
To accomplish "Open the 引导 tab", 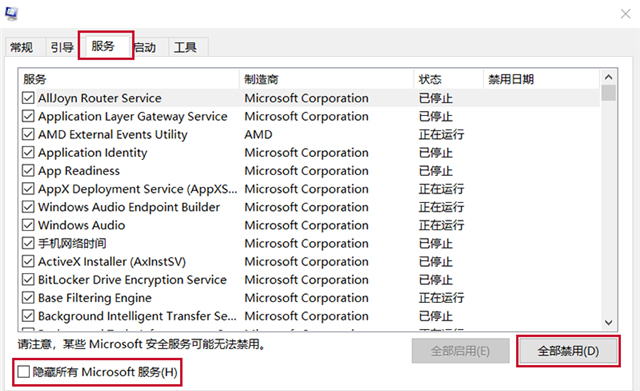I will (x=62, y=47).
